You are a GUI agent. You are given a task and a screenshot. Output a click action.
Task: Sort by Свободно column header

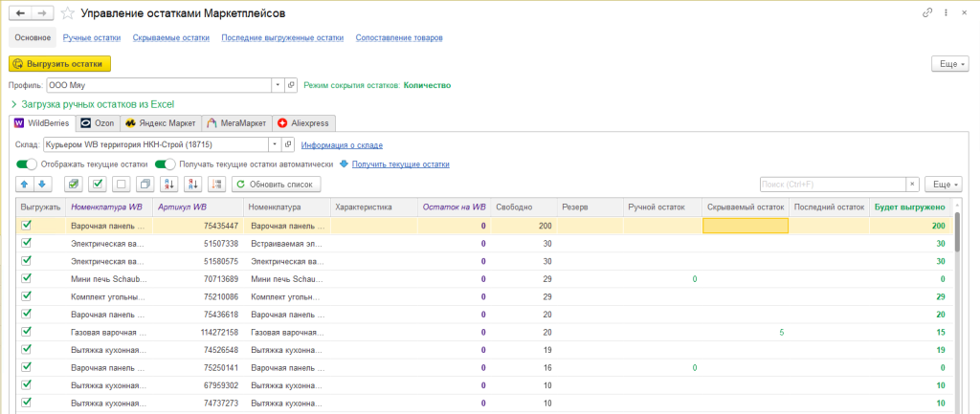click(523, 207)
